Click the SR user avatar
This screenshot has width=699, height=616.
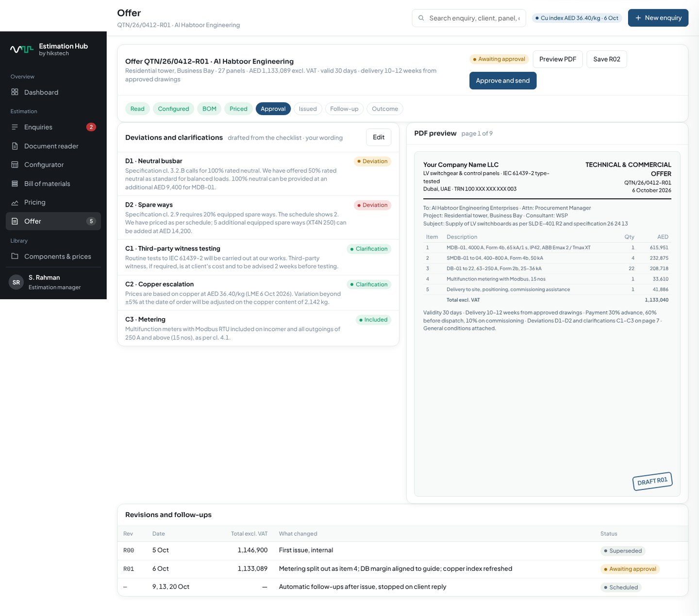[x=17, y=282]
